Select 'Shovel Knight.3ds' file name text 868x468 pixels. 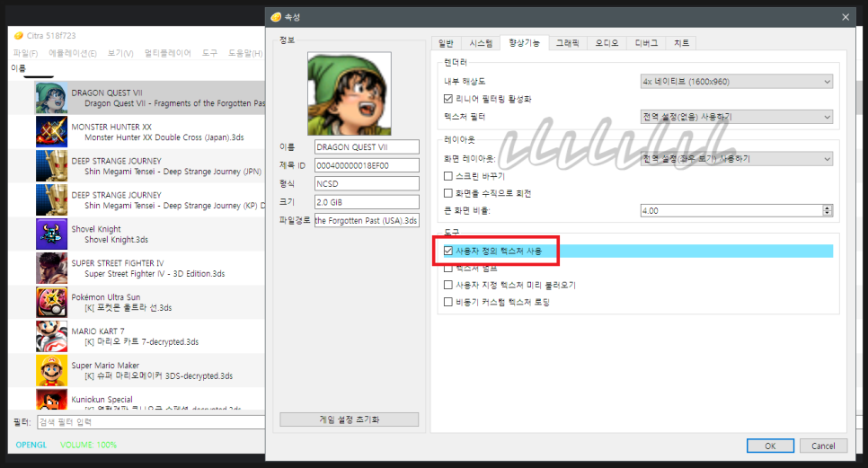(116, 240)
